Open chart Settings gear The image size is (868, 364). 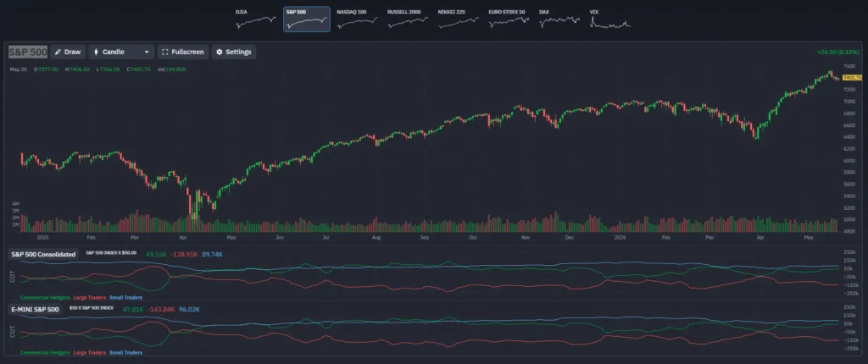click(234, 52)
